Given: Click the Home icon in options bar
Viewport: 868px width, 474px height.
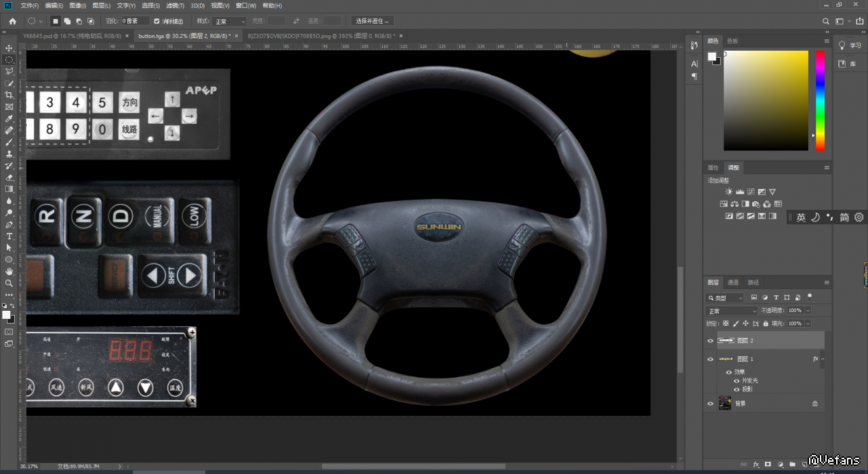Looking at the screenshot, I should [12, 21].
